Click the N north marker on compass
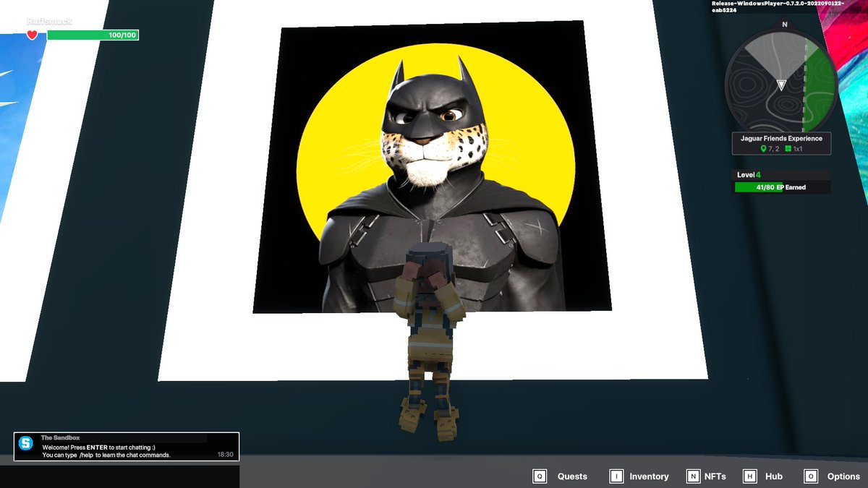 [x=785, y=24]
